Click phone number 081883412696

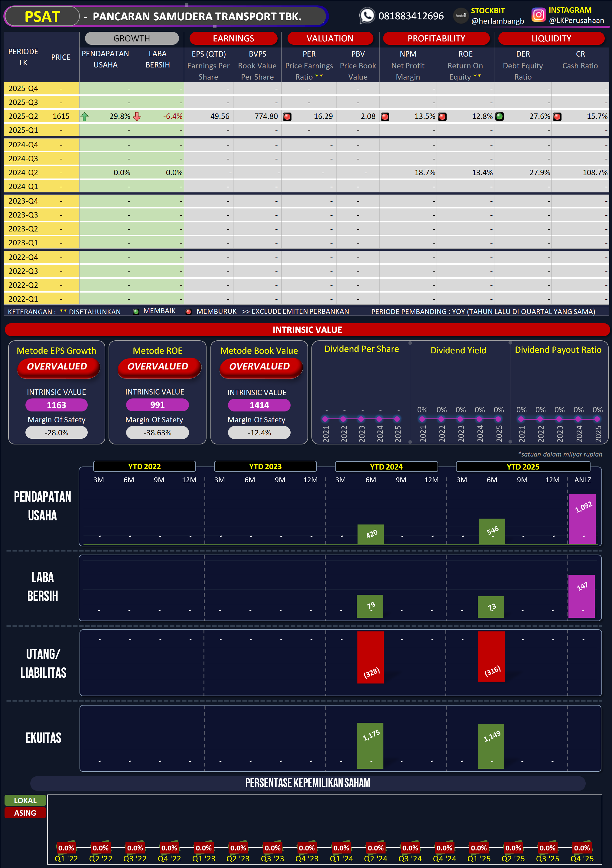(411, 16)
